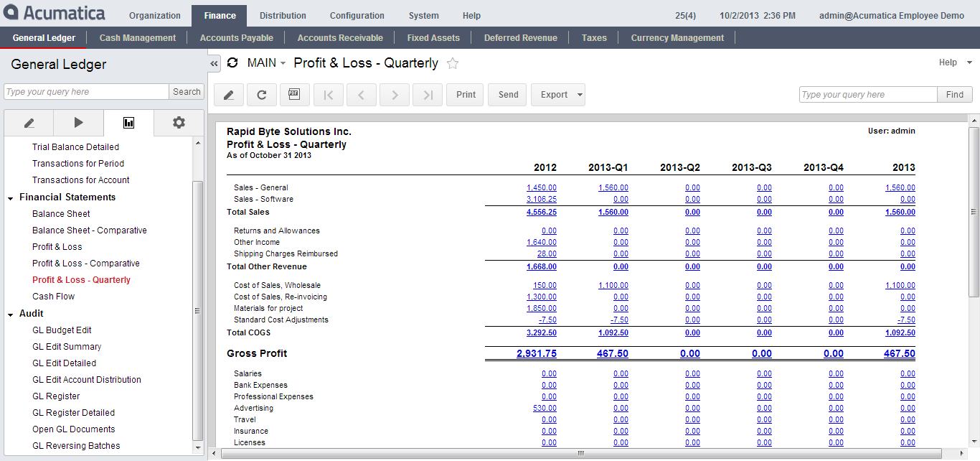Screen dimensions: 980x461
Task: Open the Trial Balance Detailed report
Action: pyautogui.click(x=75, y=147)
